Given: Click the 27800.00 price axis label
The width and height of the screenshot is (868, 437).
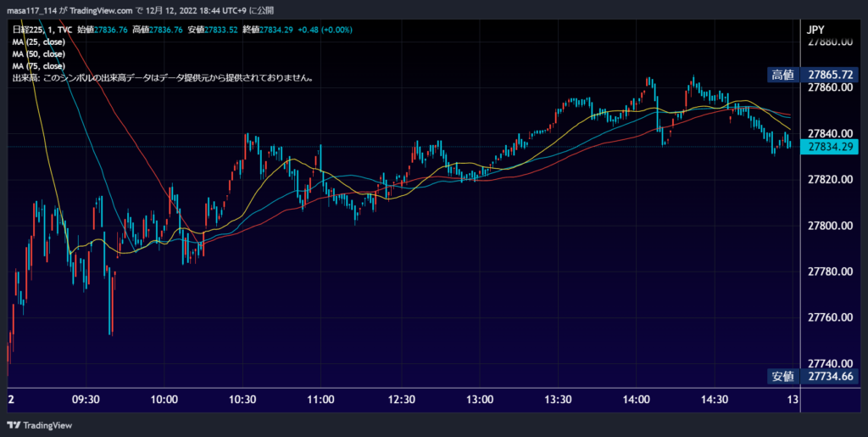Looking at the screenshot, I should (830, 226).
